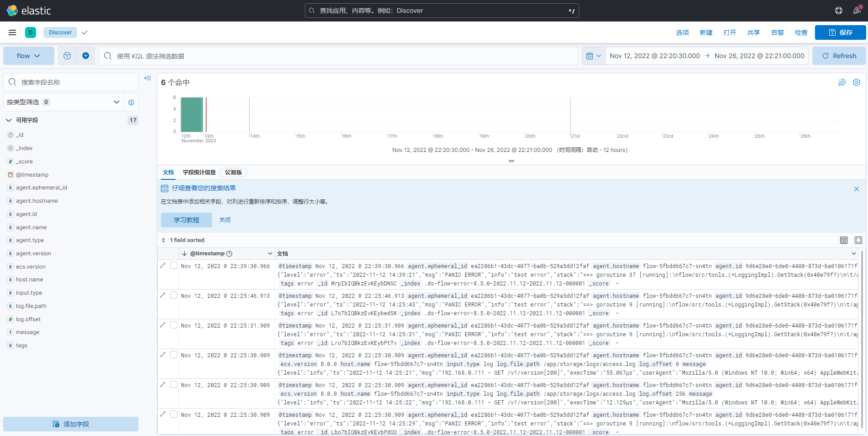The image size is (868, 436).
Task: Select the 22:39:30.966 row checkbox
Action: tap(174, 265)
